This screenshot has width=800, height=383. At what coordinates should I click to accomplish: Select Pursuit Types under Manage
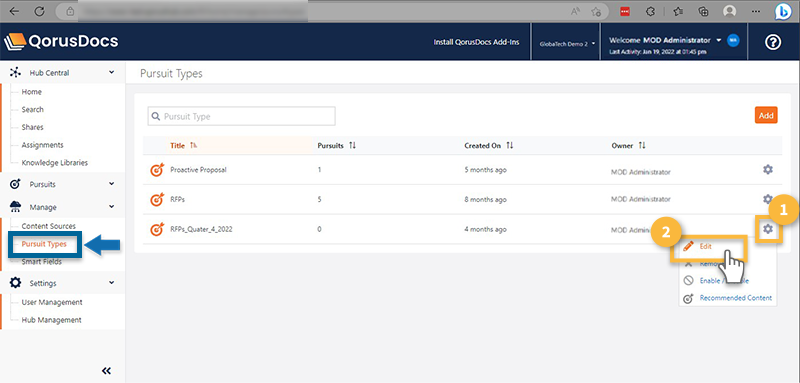[44, 244]
